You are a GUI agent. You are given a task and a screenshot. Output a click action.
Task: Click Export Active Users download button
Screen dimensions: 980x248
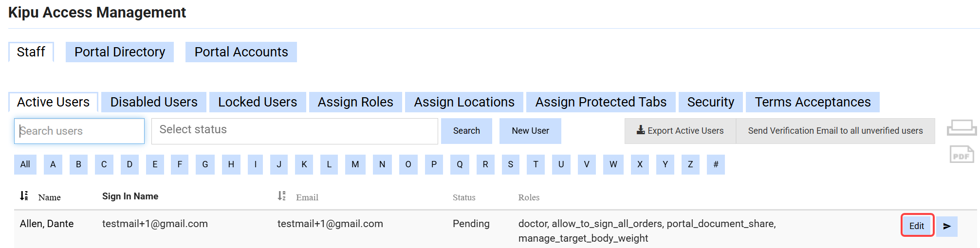point(680,131)
